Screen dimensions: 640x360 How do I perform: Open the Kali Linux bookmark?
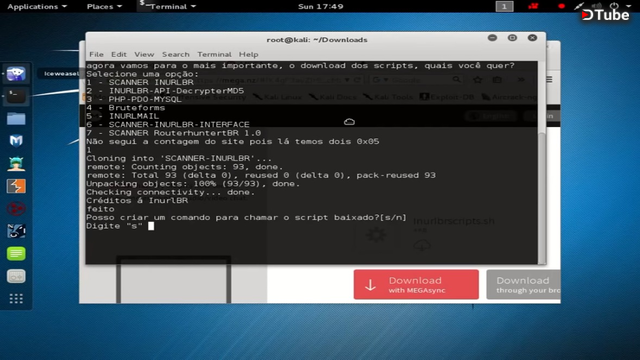[278, 97]
